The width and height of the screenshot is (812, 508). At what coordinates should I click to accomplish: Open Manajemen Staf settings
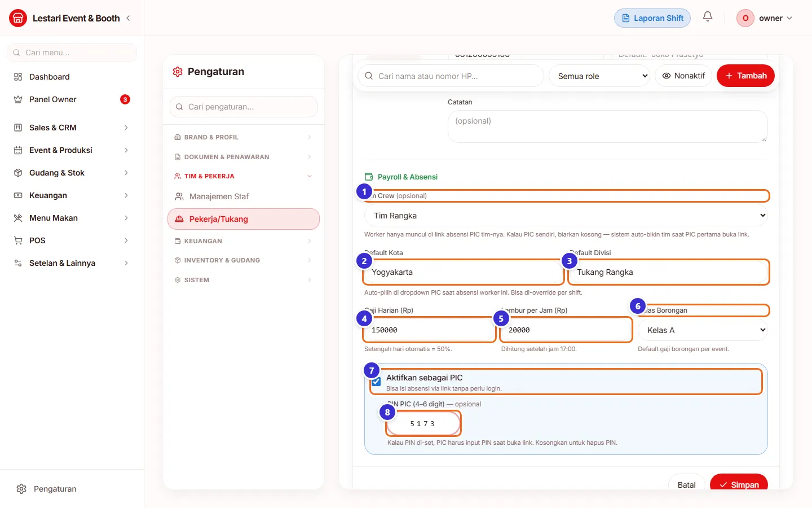(x=244, y=196)
